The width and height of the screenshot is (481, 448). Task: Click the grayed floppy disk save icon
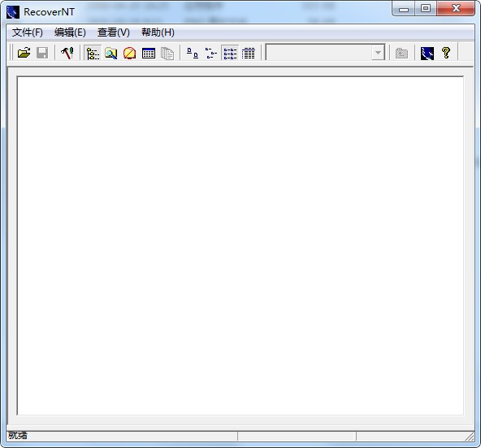pyautogui.click(x=42, y=53)
